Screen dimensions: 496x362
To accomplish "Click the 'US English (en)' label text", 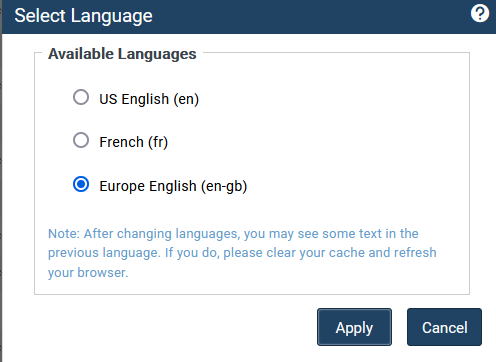I will (x=149, y=99).
